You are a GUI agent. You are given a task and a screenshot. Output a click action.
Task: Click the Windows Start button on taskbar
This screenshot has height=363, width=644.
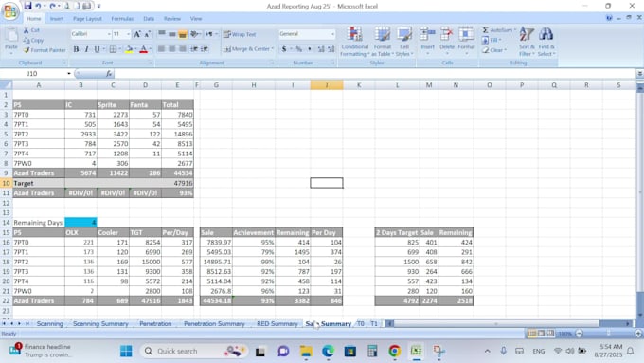click(126, 351)
